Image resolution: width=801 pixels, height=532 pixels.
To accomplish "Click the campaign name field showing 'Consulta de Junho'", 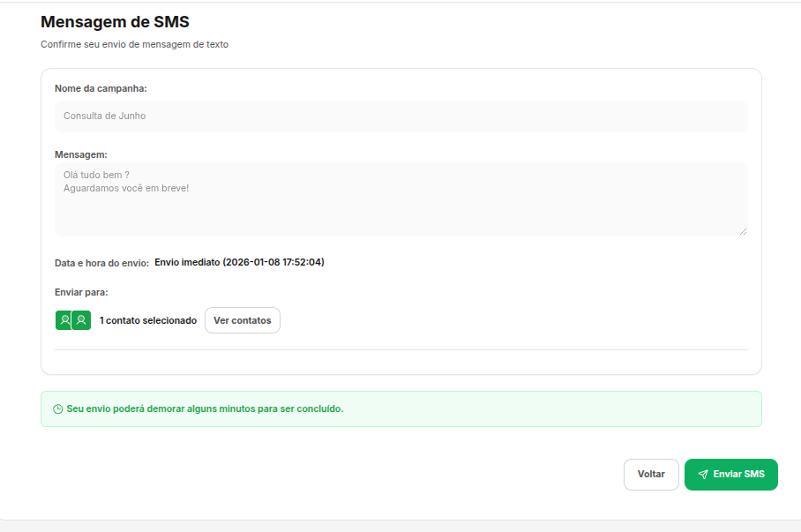I will point(401,116).
